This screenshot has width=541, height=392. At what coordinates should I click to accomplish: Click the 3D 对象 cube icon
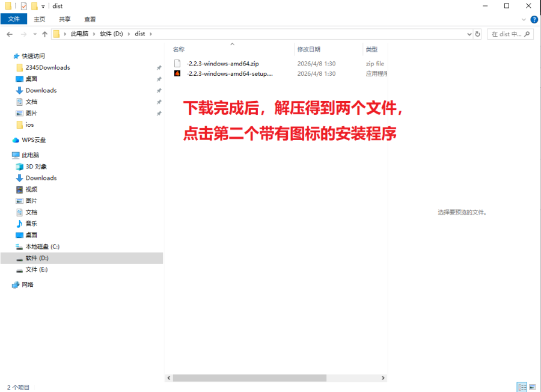coord(20,167)
